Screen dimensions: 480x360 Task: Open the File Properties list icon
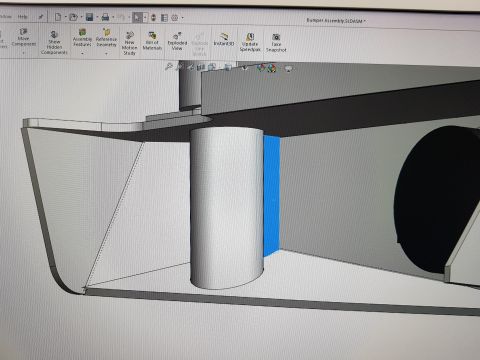click(164, 18)
